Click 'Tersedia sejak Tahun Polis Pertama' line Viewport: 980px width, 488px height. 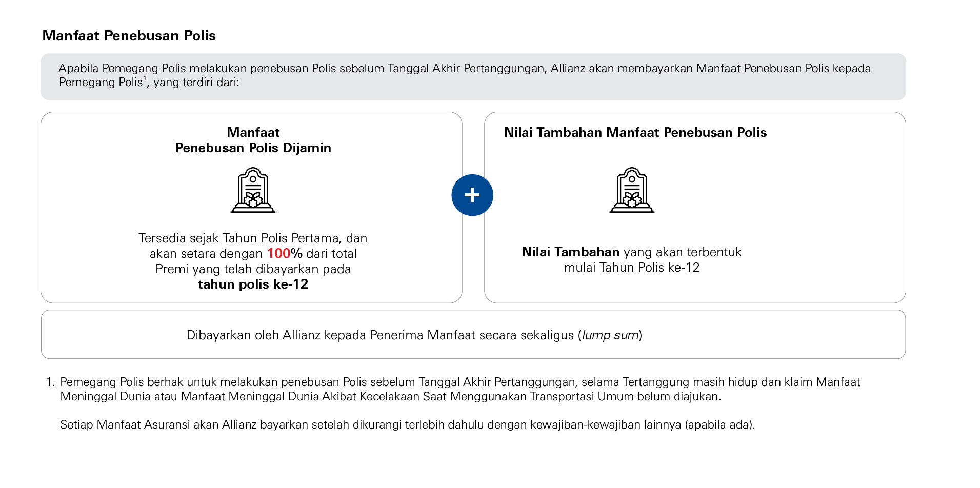pyautogui.click(x=253, y=238)
